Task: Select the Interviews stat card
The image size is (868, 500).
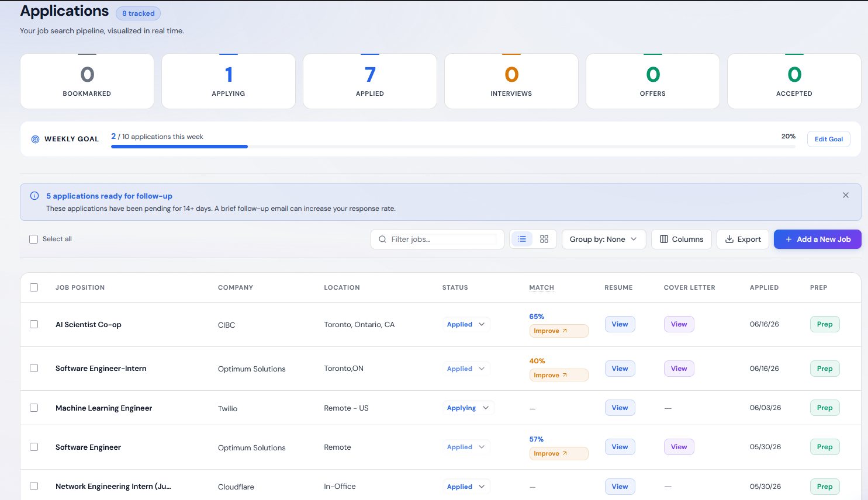Action: [x=511, y=81]
